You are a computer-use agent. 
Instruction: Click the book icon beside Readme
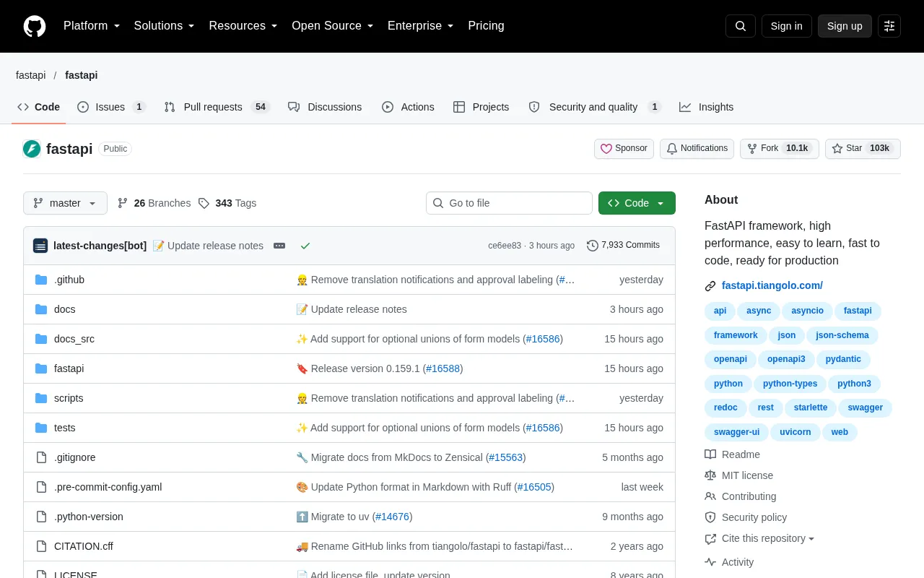pyautogui.click(x=710, y=454)
